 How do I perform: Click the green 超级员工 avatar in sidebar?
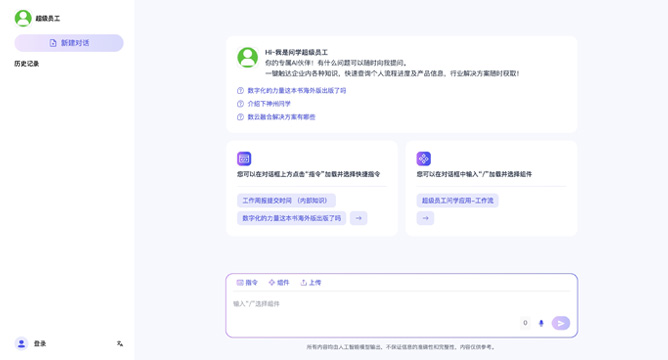[x=23, y=18]
